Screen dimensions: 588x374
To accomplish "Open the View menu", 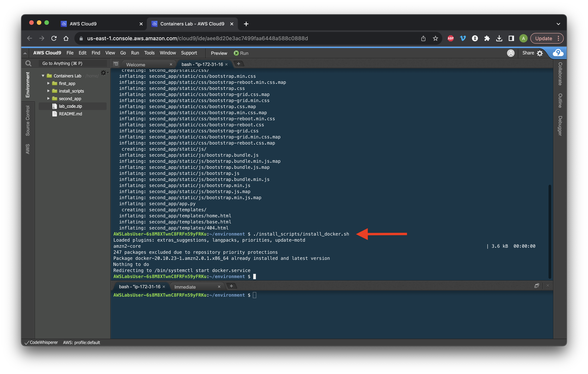I will (x=110, y=53).
